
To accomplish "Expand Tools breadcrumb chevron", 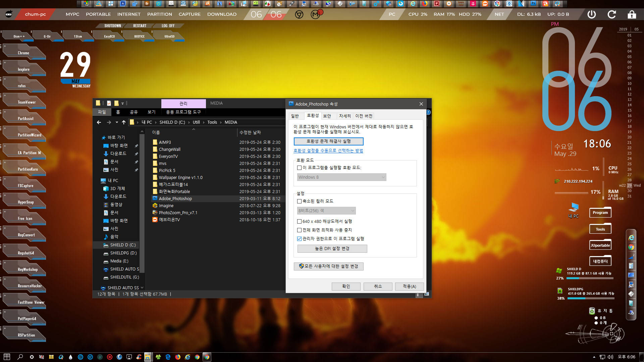I will [221, 122].
